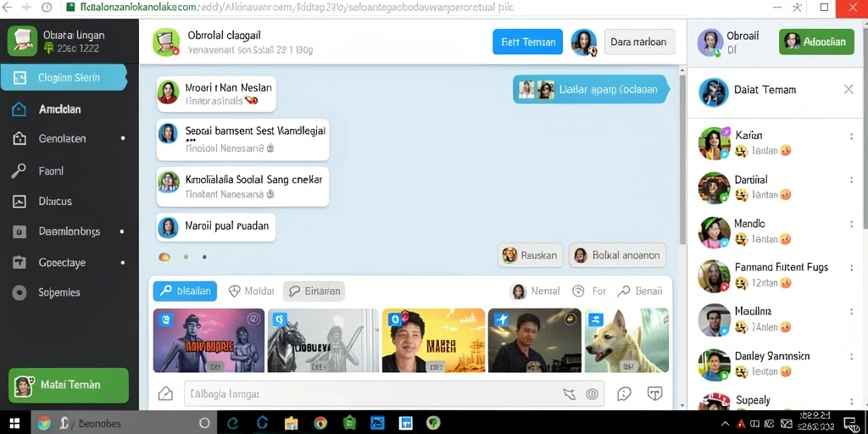Screen dimensions: 868x434
Task: Click the chat area vertical scrollbar
Action: click(x=682, y=160)
